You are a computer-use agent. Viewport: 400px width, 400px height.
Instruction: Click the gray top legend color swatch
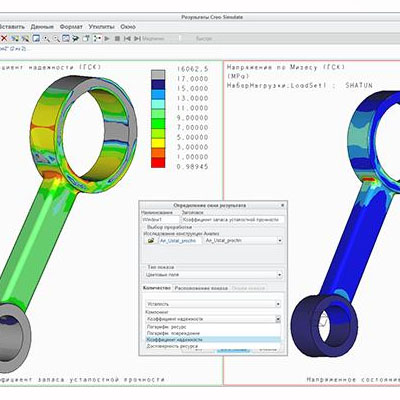click(158, 75)
